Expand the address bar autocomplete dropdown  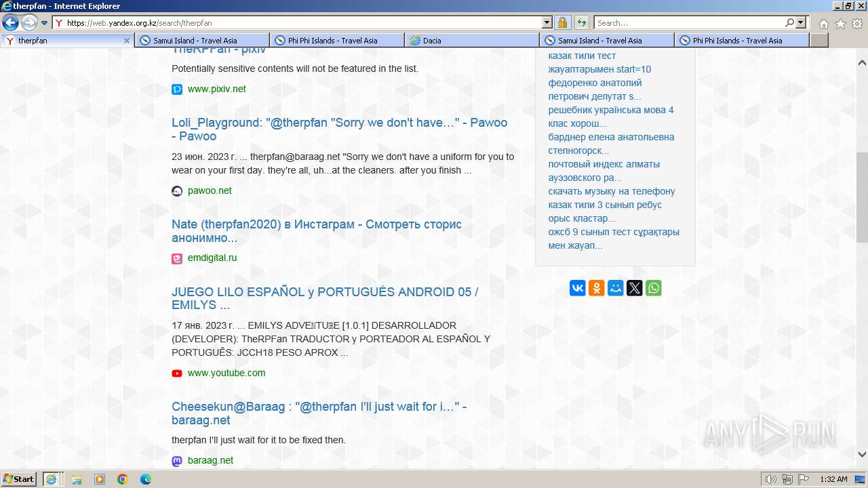click(547, 22)
